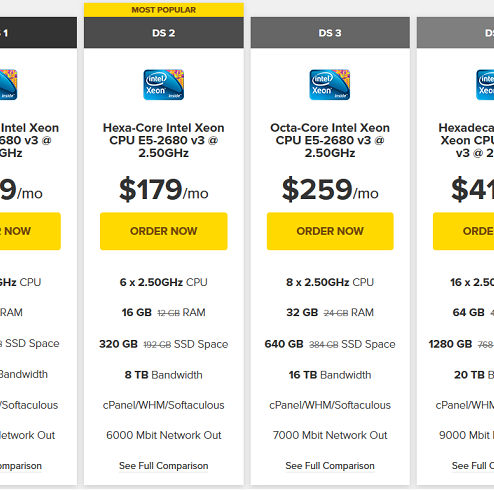Click the Octa-Core Intel Xeon CPU title
Screen dimensions: 494x490
pyautogui.click(x=330, y=140)
